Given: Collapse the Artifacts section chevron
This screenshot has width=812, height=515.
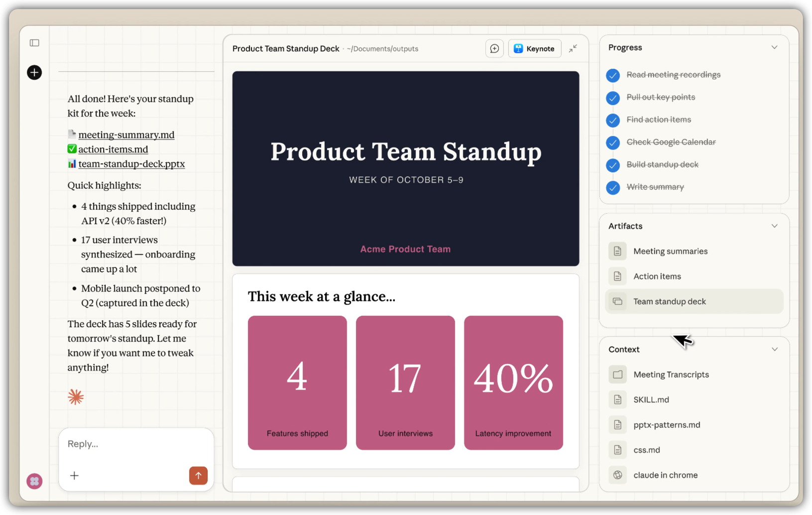Looking at the screenshot, I should click(x=774, y=226).
